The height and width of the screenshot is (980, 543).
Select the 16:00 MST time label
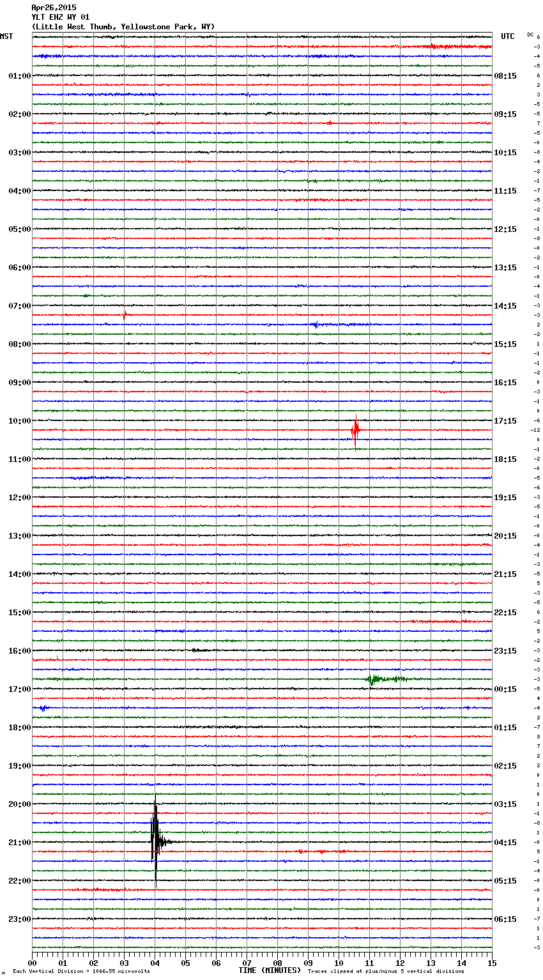[x=20, y=651]
